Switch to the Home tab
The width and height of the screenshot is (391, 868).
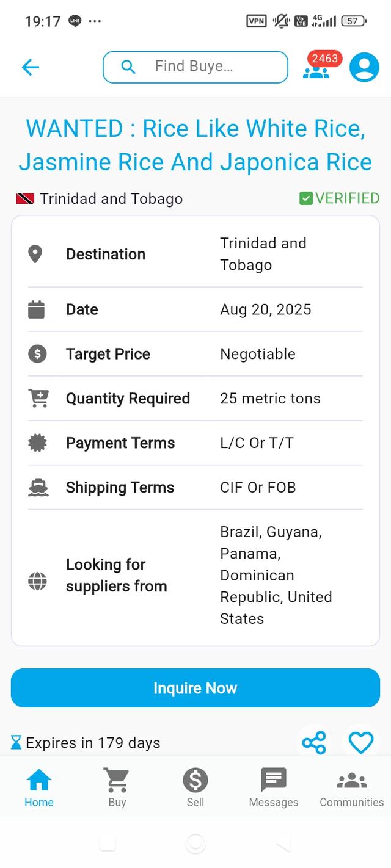coord(39,787)
